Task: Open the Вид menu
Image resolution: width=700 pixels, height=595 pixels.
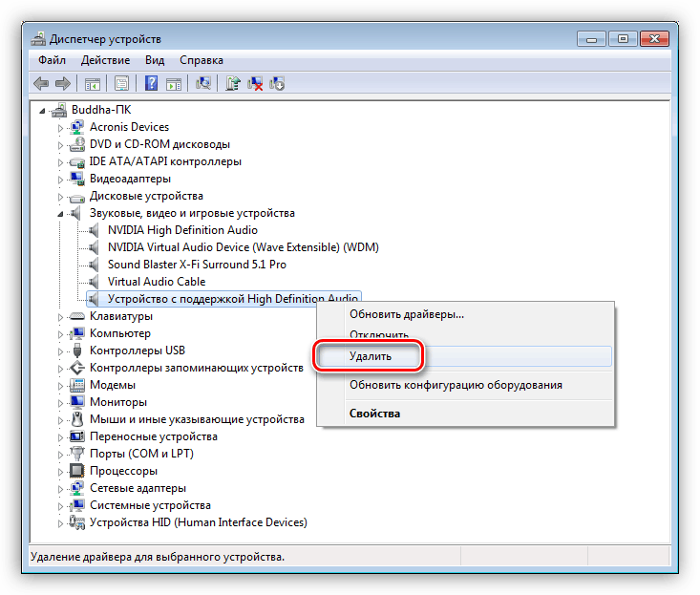Action: [155, 60]
